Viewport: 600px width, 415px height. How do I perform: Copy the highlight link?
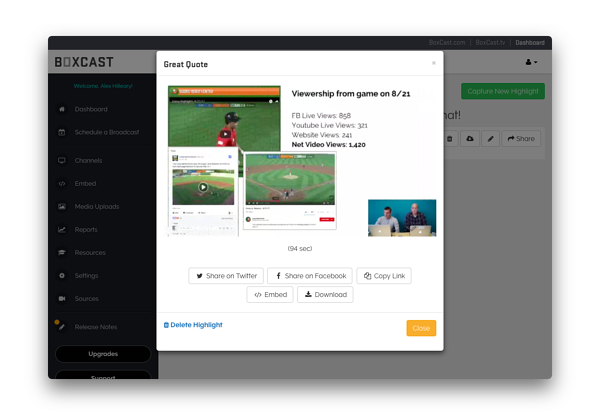384,275
